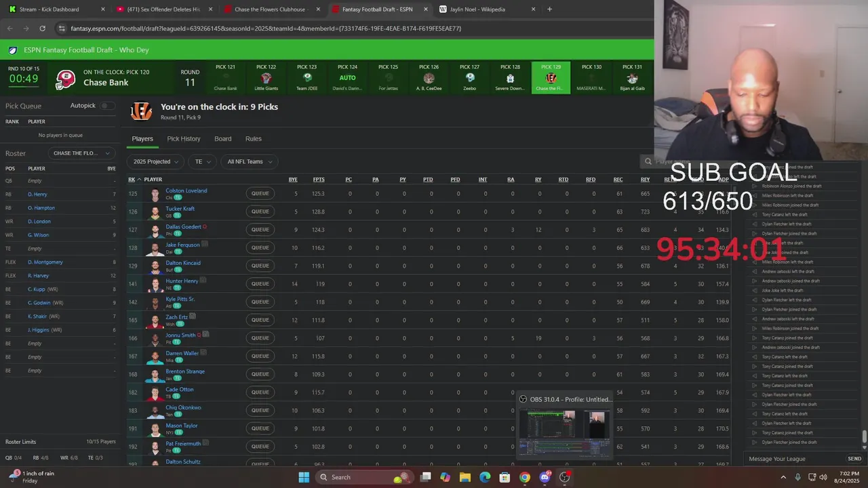Sort players by the BYE column
Screen dimensions: 868x488
[293, 180]
